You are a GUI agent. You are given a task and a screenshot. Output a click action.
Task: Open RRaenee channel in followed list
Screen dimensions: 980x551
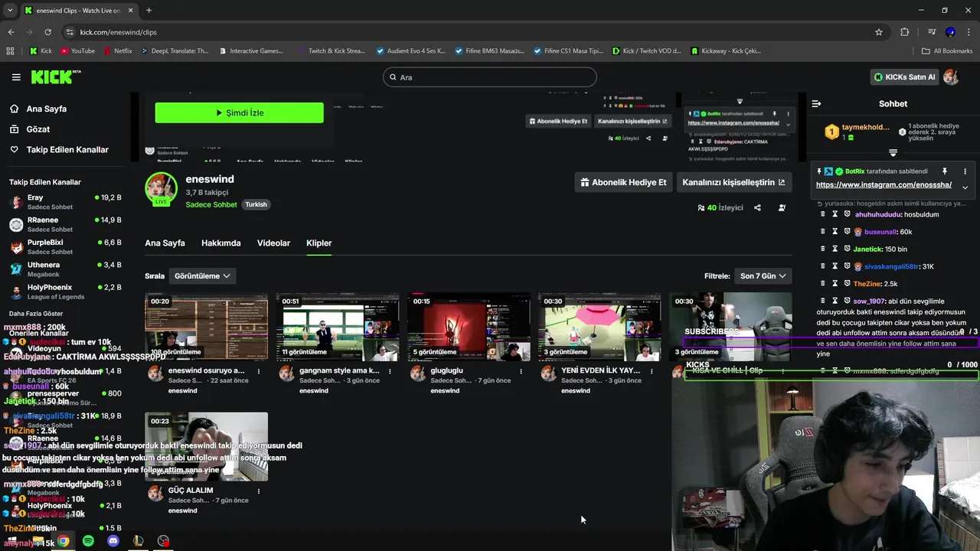[x=64, y=224]
